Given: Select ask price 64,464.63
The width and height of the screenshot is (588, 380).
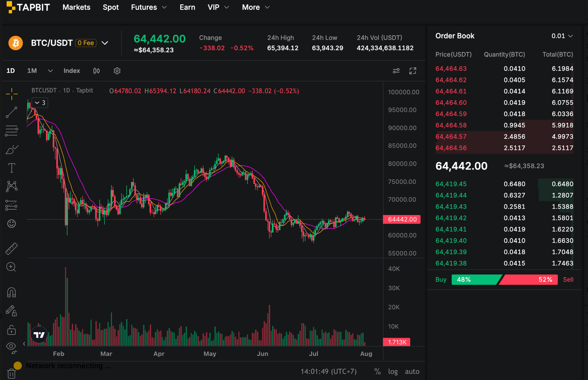Looking at the screenshot, I should [451, 69].
